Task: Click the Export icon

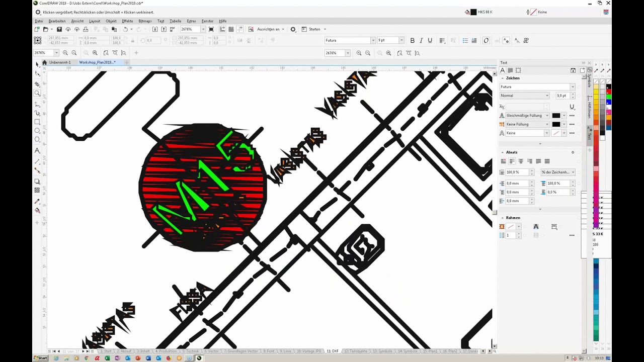Action: coord(164,29)
